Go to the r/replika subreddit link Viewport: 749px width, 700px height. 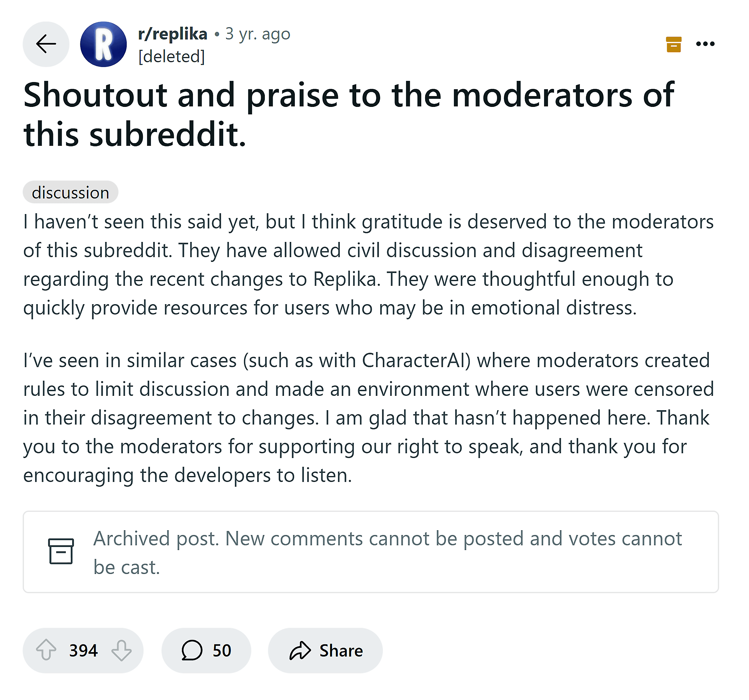173,34
